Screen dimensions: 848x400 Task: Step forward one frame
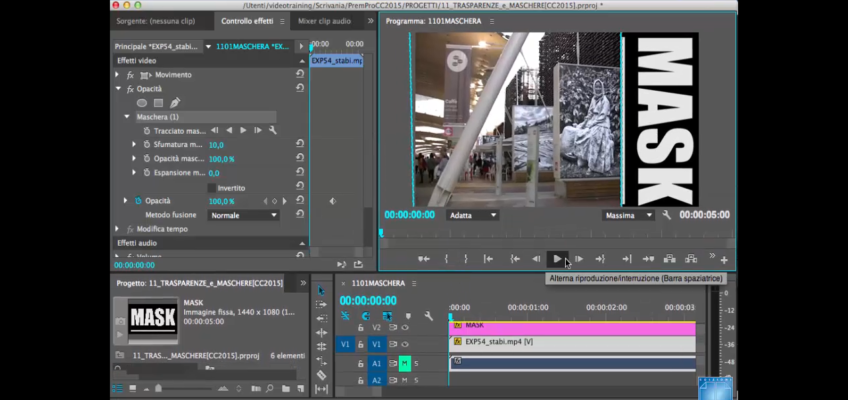(x=579, y=259)
